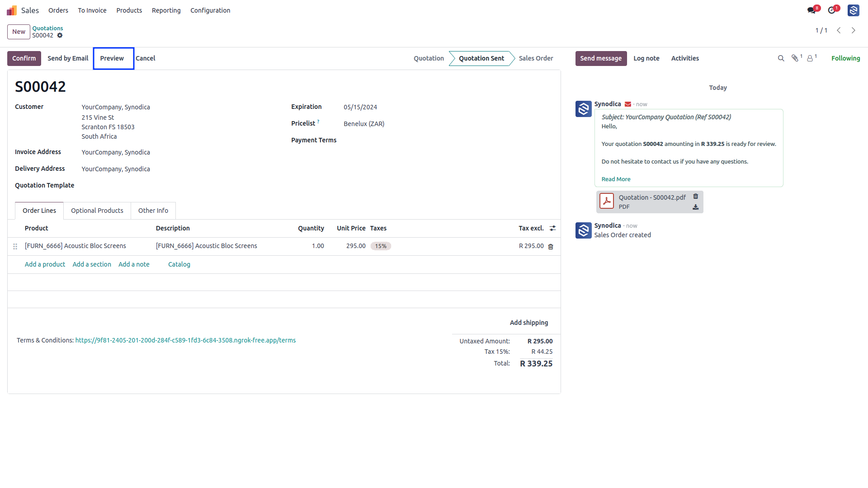Open the activities clock icon
Viewport: 868px width, 488px height.
coord(831,10)
